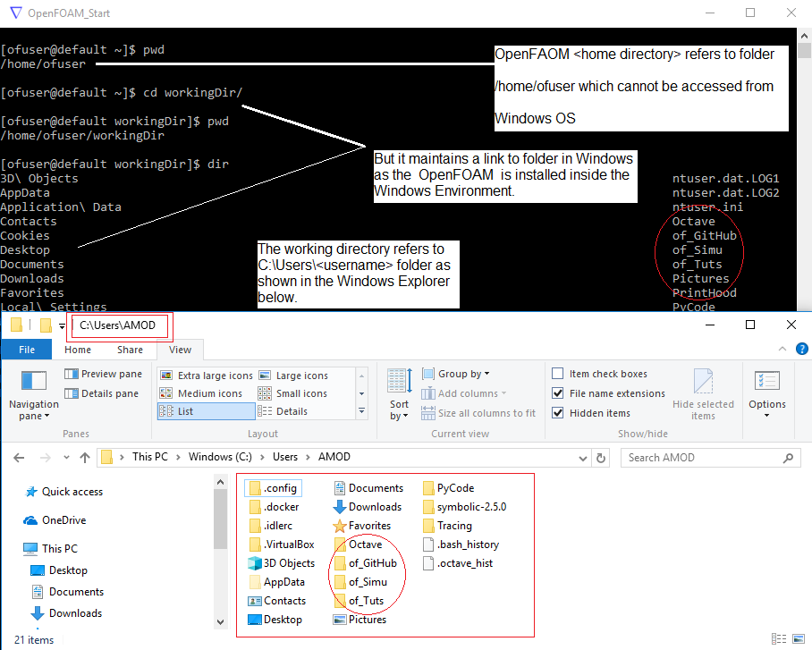The image size is (812, 650).
Task: Switch to the Home ribbon tab
Action: coord(78,350)
